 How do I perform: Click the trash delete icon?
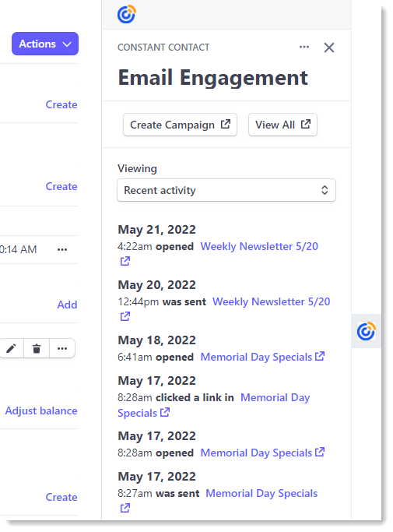click(37, 348)
